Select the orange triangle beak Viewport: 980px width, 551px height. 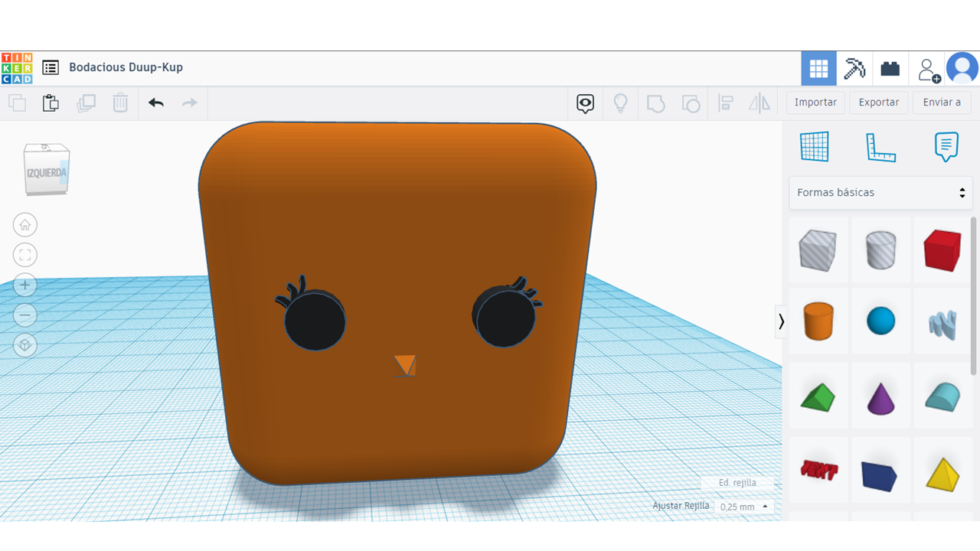[x=405, y=365]
